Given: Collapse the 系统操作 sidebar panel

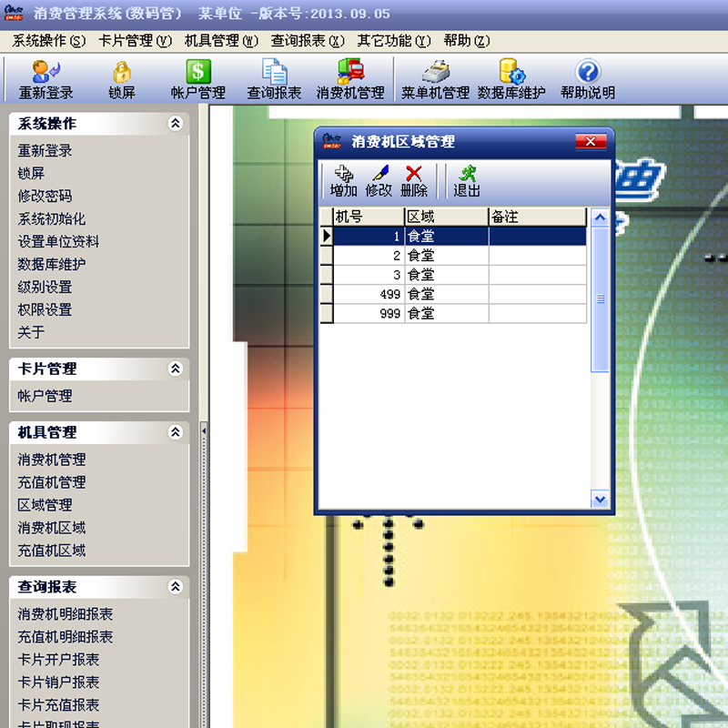Looking at the screenshot, I should 175,124.
